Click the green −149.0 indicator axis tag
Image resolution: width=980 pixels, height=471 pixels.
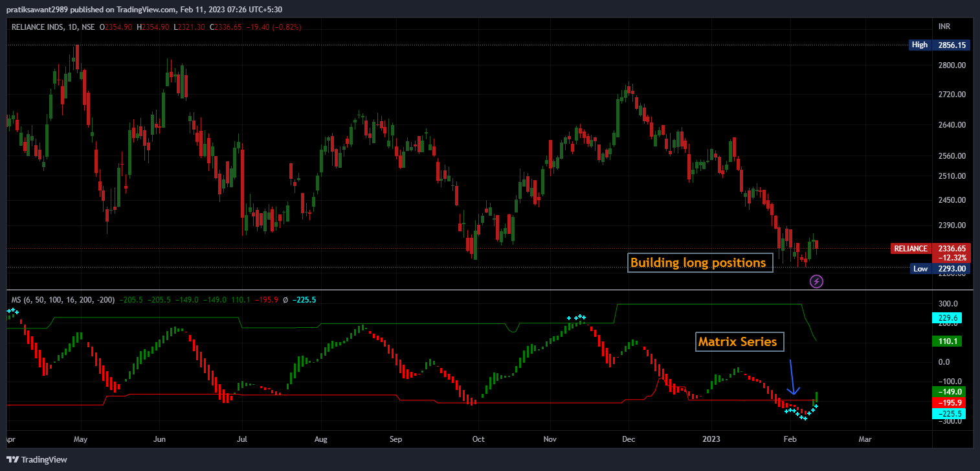click(950, 392)
